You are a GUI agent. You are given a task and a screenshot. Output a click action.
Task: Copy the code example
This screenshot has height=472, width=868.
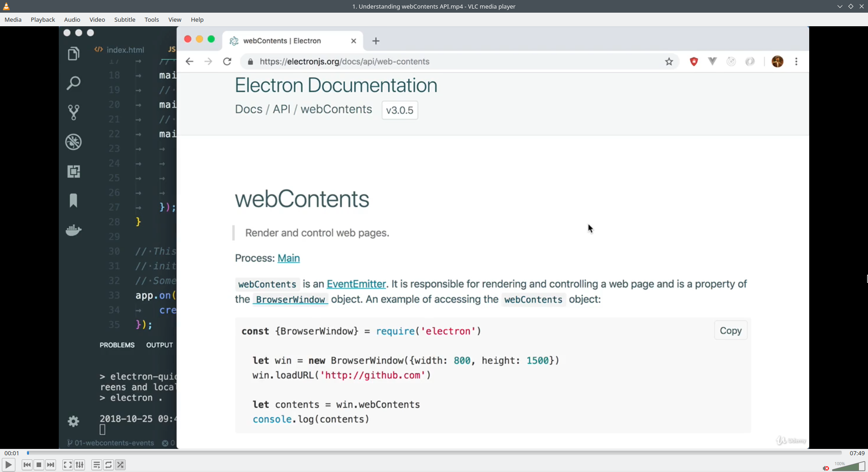tap(731, 331)
